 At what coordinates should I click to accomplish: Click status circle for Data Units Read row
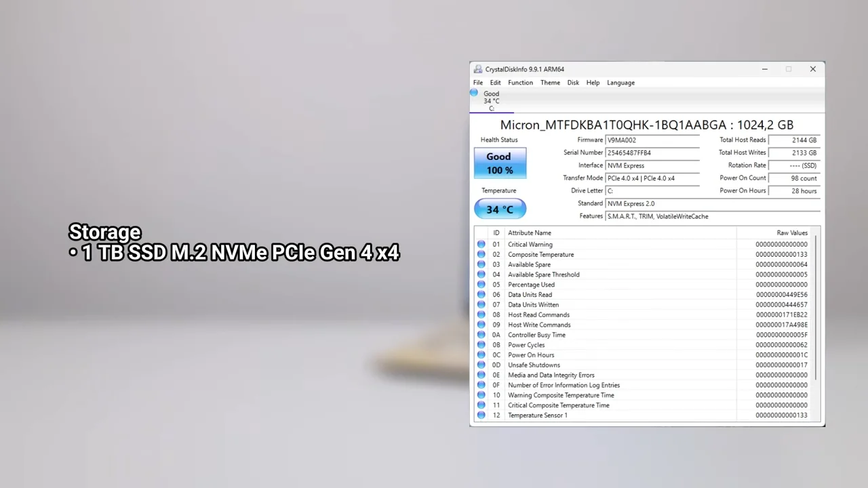(x=481, y=294)
